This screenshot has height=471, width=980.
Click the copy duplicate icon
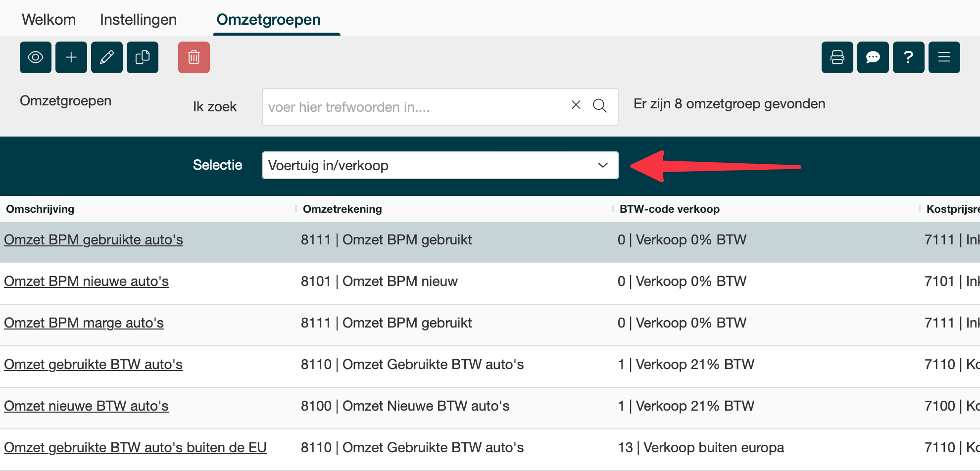(143, 57)
